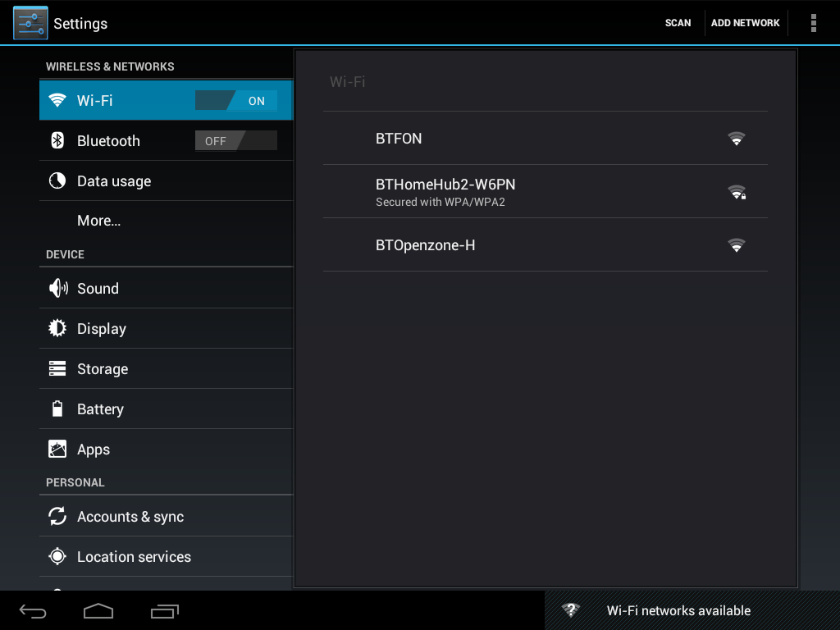Connect to BTFON network

click(x=546, y=138)
